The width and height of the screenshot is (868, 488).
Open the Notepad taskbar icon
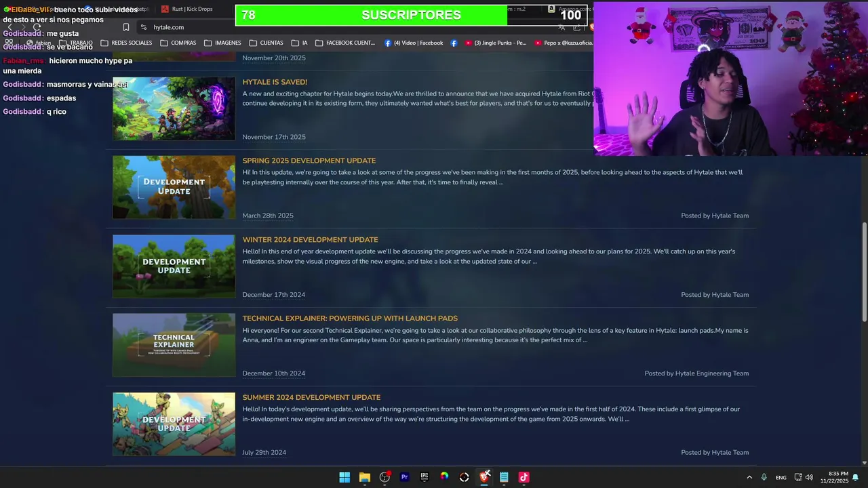coord(504,477)
